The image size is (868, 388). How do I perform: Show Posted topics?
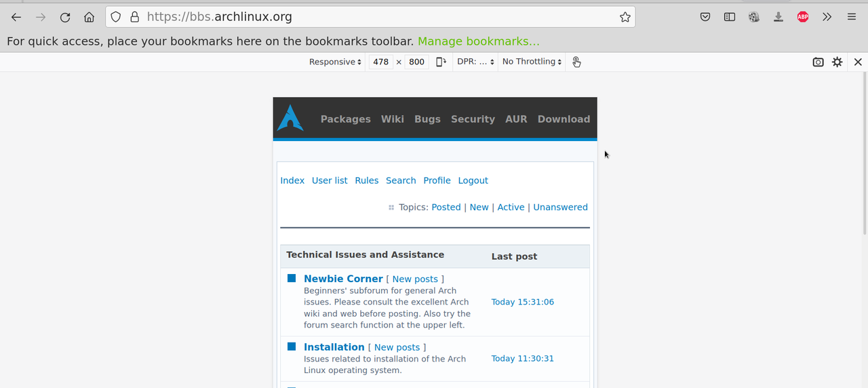[x=446, y=207]
